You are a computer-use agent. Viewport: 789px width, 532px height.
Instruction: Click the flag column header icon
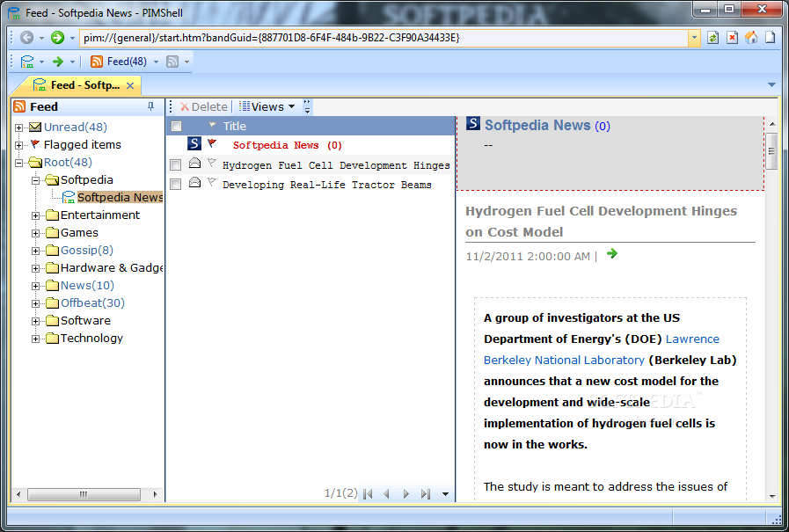(x=212, y=125)
